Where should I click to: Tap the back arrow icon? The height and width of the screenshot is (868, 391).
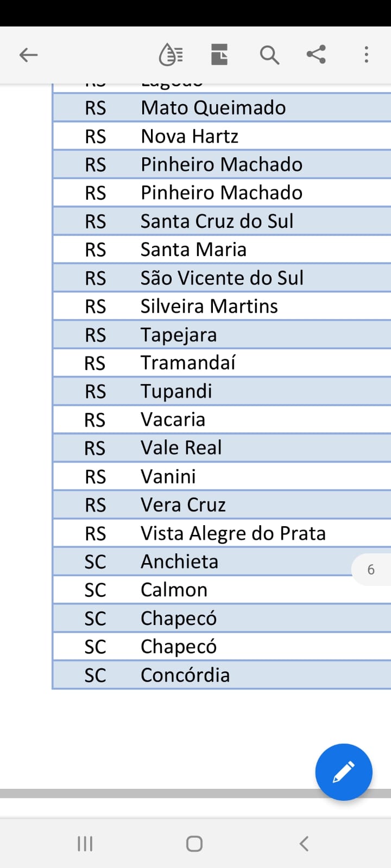tap(28, 55)
